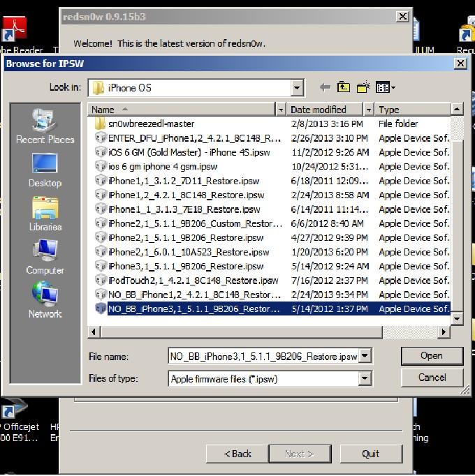This screenshot has width=475, height=476.
Task: Open the View Menu icon
Action: (382, 88)
